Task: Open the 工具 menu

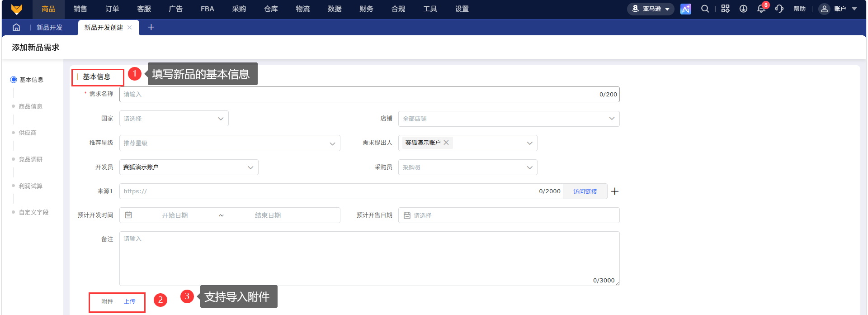Action: [x=430, y=9]
